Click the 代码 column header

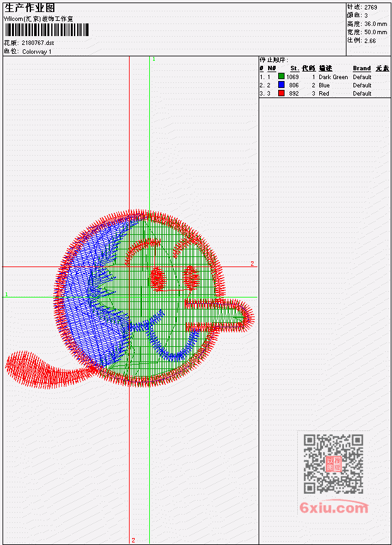tap(309, 68)
